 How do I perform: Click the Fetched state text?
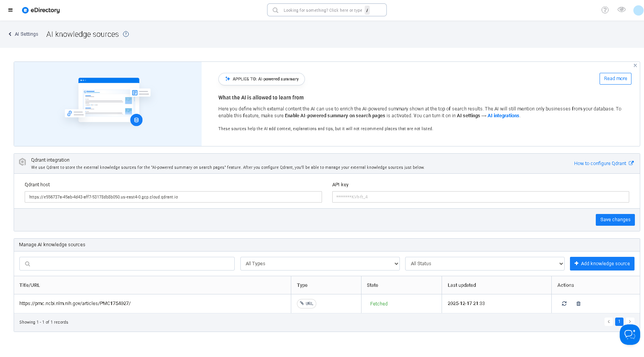click(379, 304)
